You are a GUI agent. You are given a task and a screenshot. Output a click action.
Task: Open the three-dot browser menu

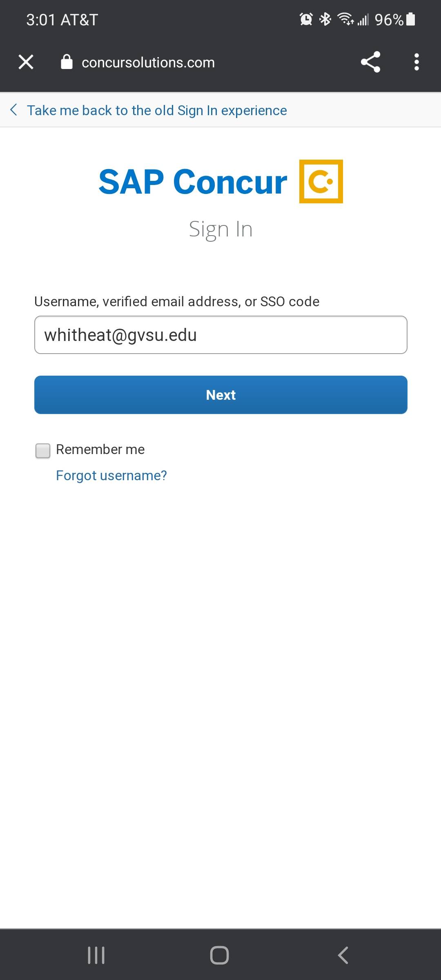coord(416,62)
